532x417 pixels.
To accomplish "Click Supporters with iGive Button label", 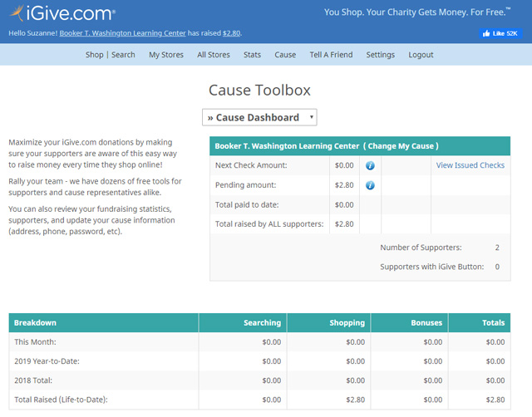I will point(432,267).
